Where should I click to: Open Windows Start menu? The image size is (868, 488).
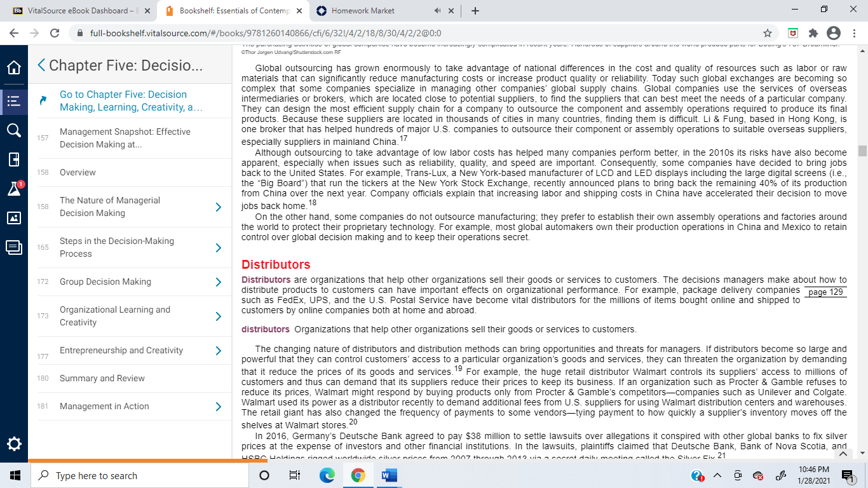pos(14,475)
